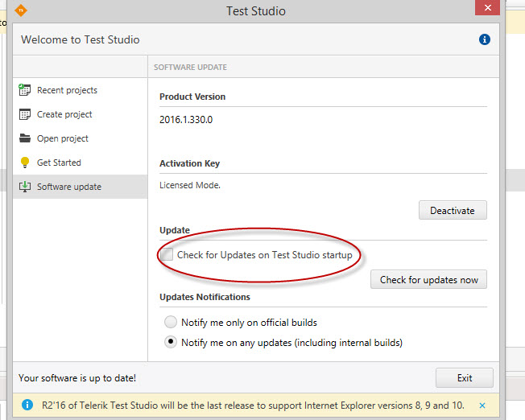Select Notify me only on official builds
The image size is (525, 420).
coord(170,322)
